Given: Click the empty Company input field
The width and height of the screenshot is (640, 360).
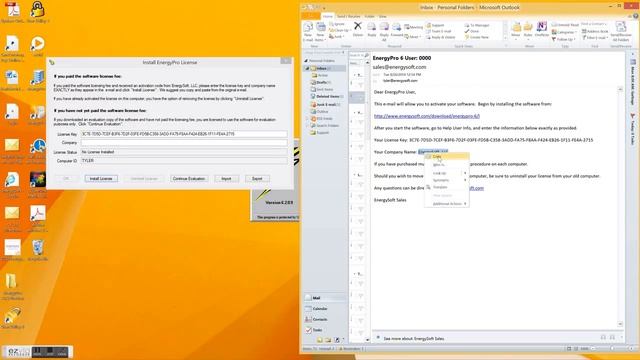Looking at the screenshot, I should 184,143.
